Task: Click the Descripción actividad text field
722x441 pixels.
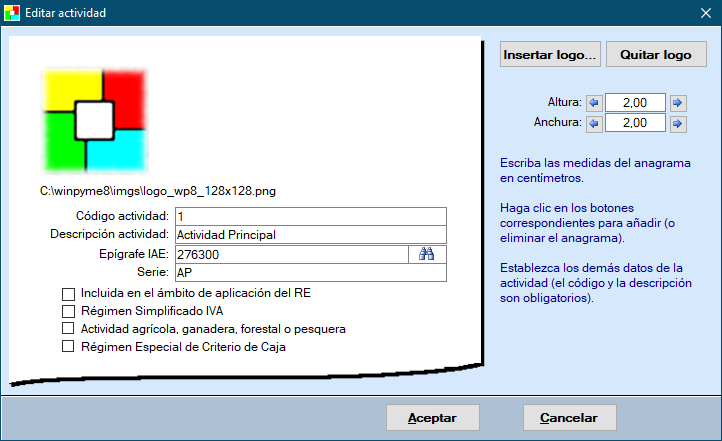Action: (309, 235)
